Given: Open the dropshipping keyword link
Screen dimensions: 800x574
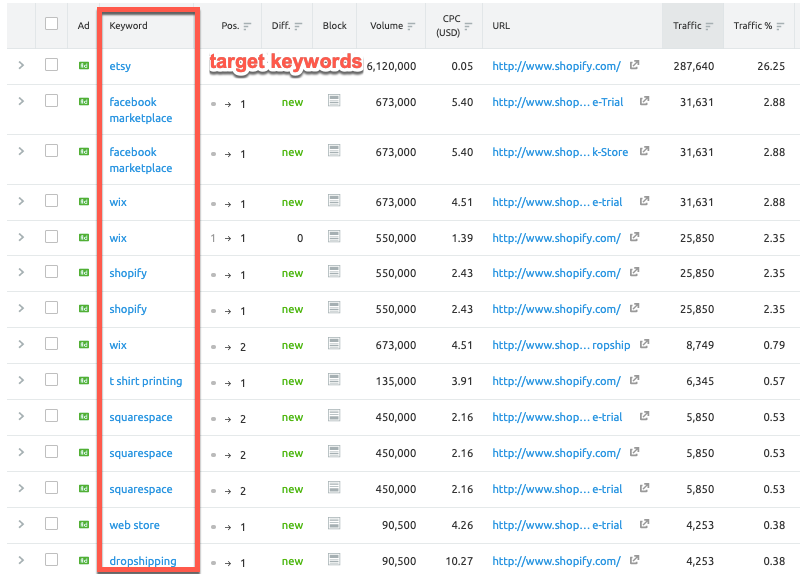Looking at the screenshot, I should point(143,561).
